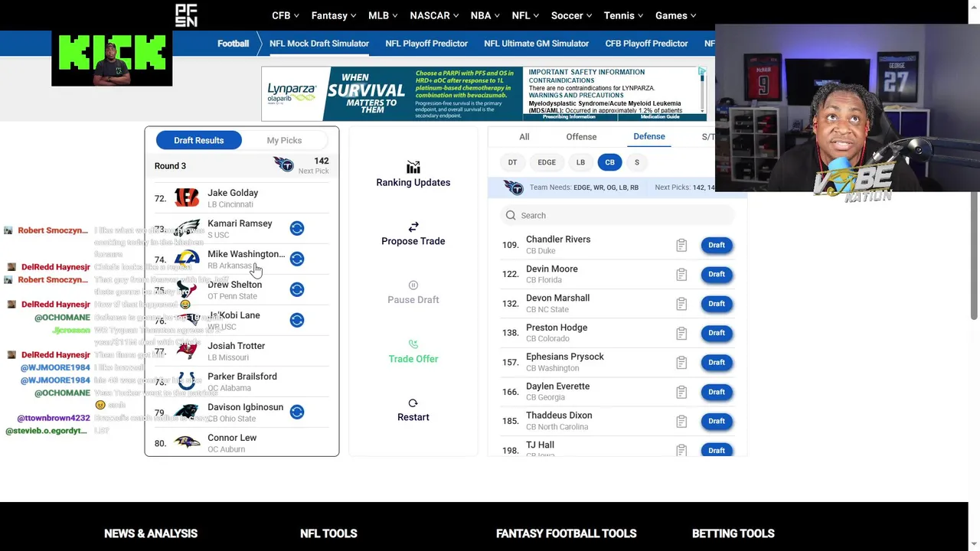Click trade icon beside Ja'Kobi Lane

point(297,320)
